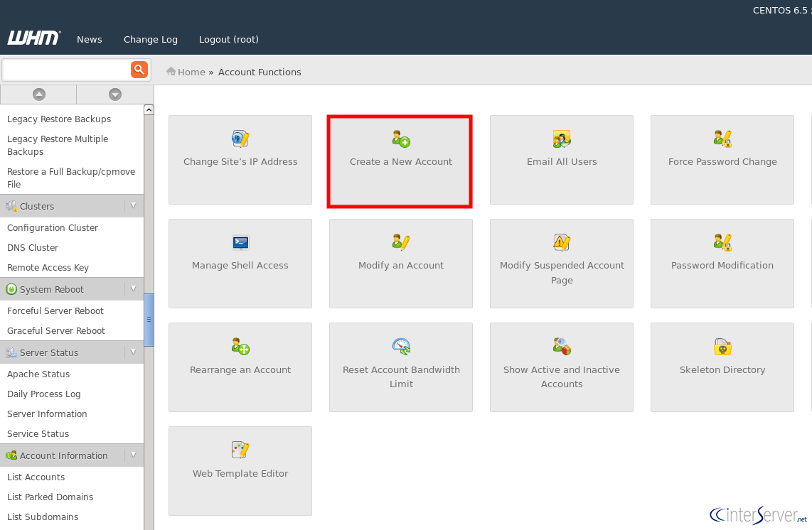The width and height of the screenshot is (812, 530).
Task: Click the Email All Users icon
Action: click(561, 139)
